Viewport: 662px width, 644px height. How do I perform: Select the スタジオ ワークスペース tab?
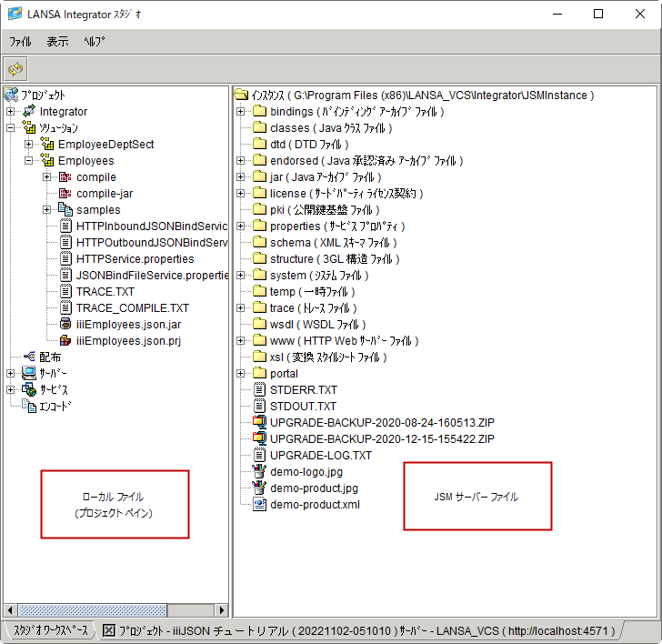point(51,630)
